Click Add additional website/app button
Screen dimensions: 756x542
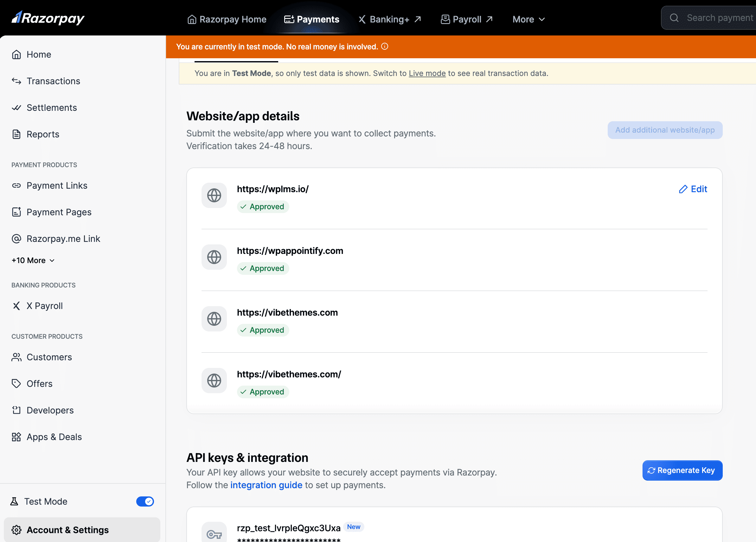click(665, 130)
